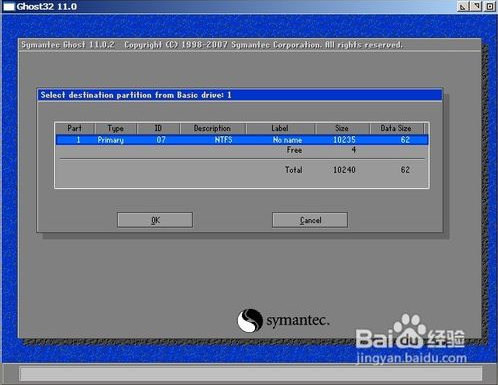Viewport: 498px width, 385px height.
Task: Click the Label column header
Action: coord(280,128)
